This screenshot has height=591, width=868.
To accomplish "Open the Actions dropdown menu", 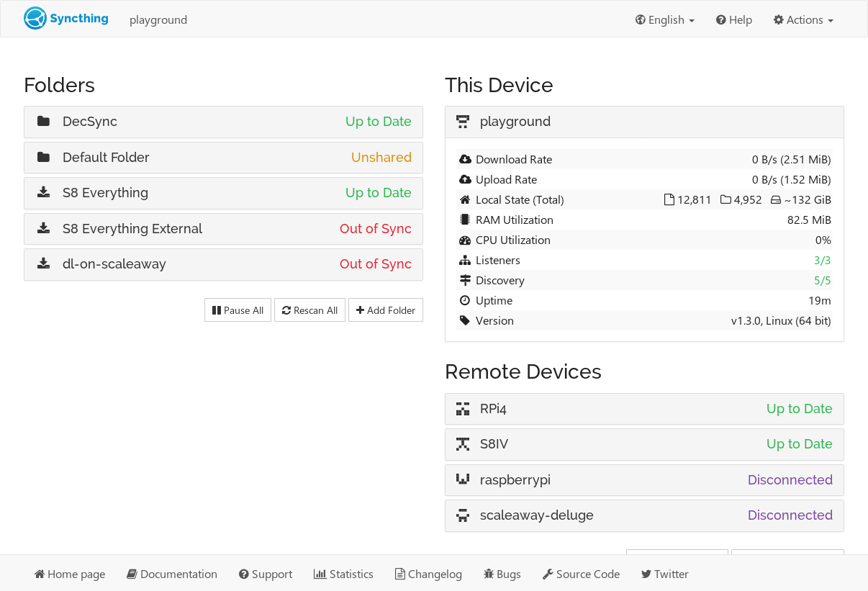I will [x=803, y=20].
